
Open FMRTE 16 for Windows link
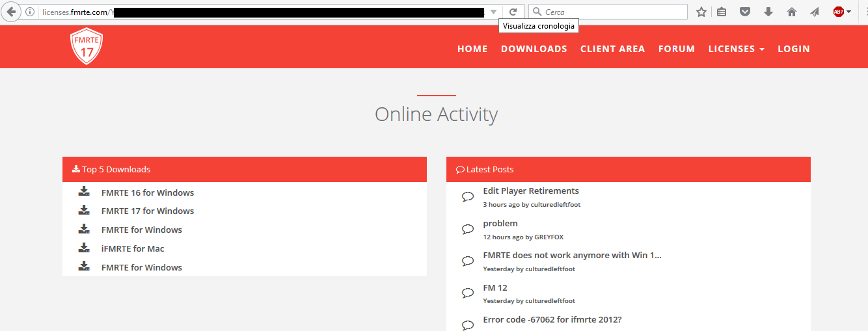tap(148, 192)
